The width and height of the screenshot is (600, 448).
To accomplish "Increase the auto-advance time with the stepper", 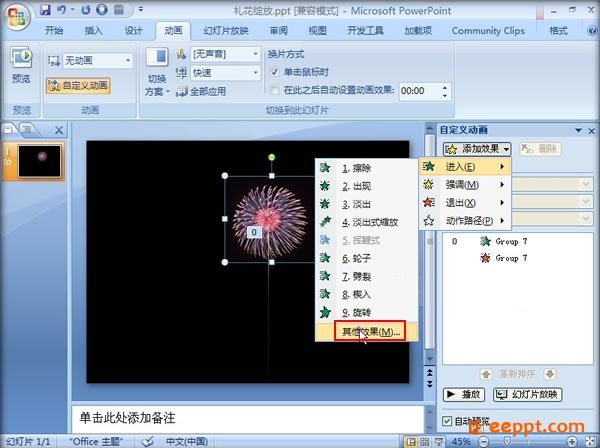I will tap(445, 88).
